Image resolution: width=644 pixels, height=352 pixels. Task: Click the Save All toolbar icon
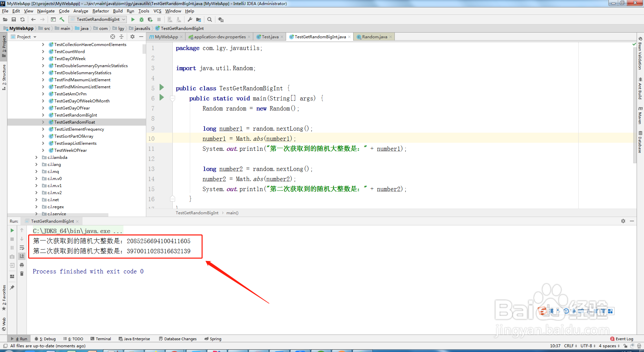14,19
